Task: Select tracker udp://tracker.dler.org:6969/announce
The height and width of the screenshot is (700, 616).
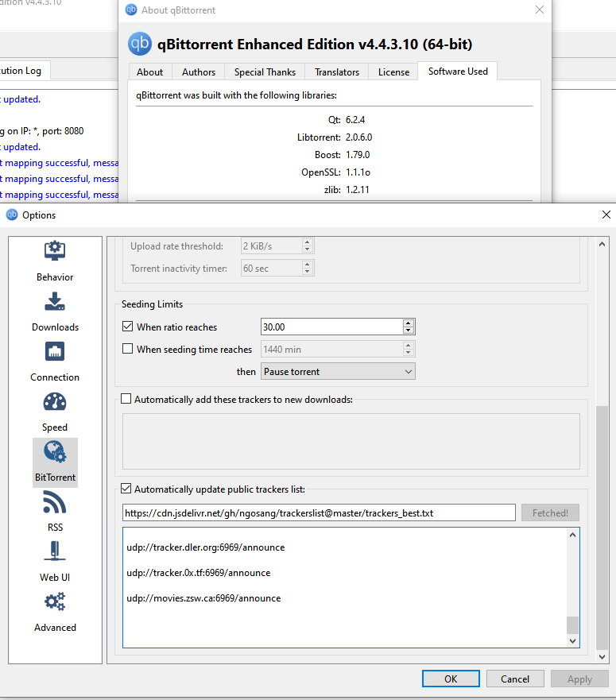Action: click(206, 547)
